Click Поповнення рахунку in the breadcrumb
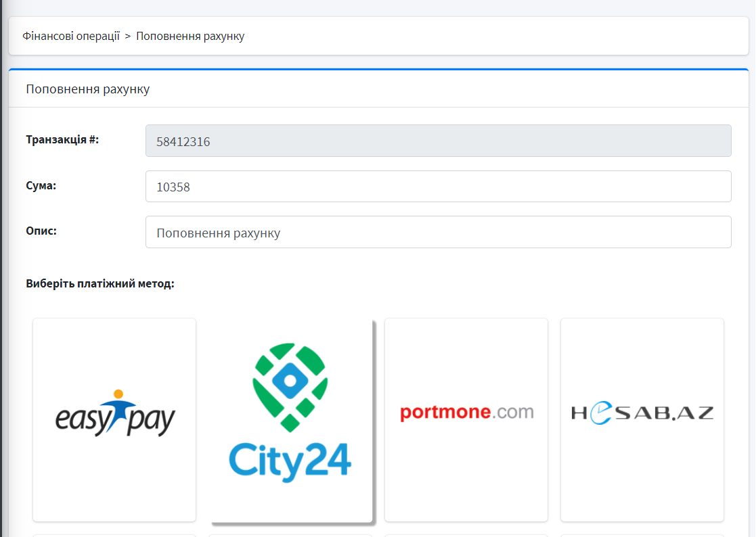Viewport: 756px width, 537px height. pyautogui.click(x=190, y=36)
